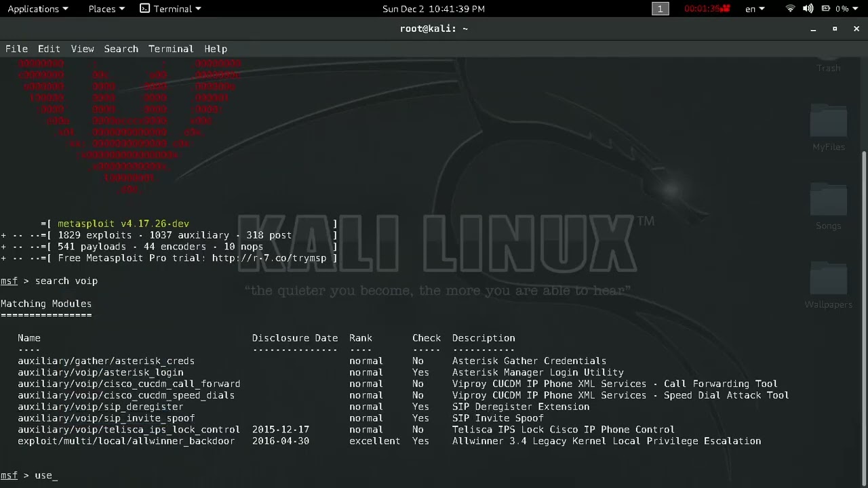Click the 2015-12-17 disclosure date

click(281, 430)
